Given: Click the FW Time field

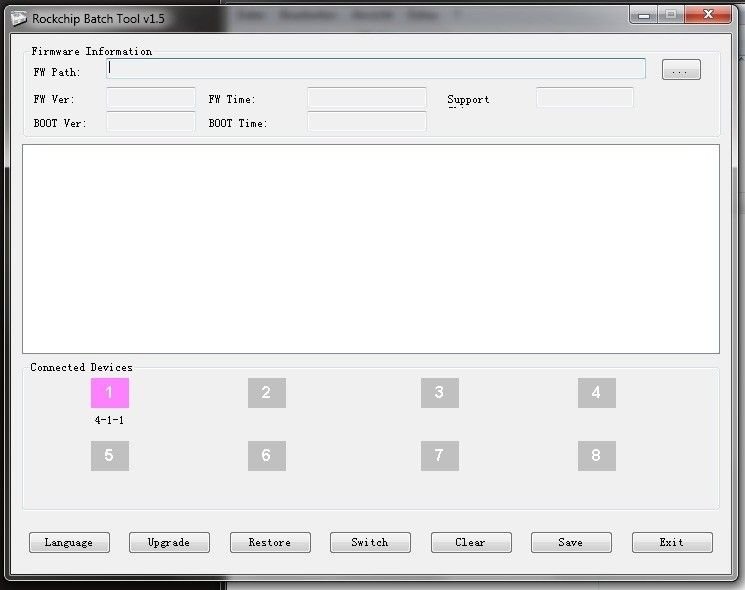Looking at the screenshot, I should [x=366, y=97].
